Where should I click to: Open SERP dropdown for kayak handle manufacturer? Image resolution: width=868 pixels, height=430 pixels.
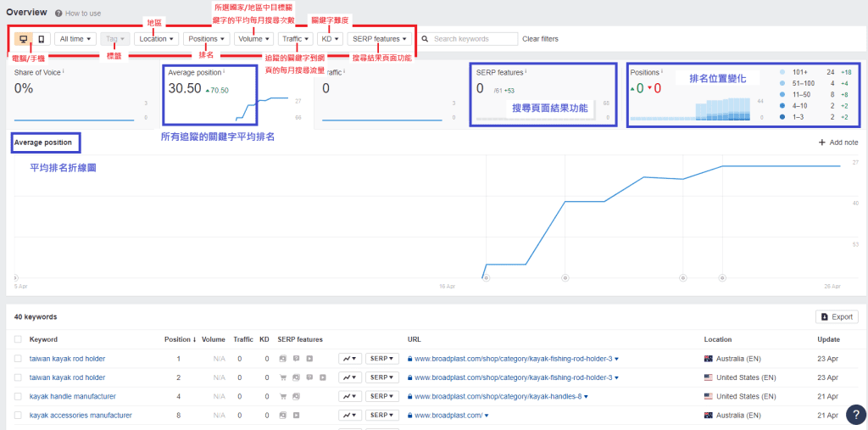pos(382,396)
